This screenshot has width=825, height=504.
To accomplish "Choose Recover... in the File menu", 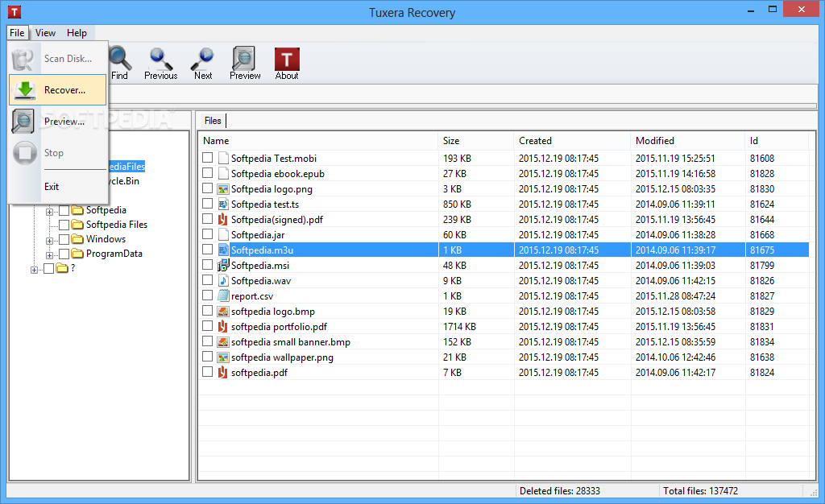I will (57, 90).
